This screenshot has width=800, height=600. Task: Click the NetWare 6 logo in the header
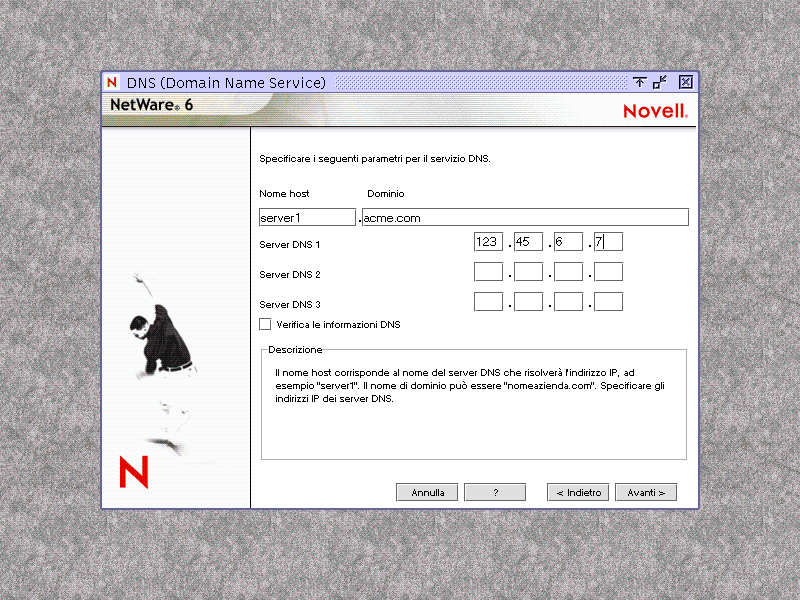pos(152,104)
